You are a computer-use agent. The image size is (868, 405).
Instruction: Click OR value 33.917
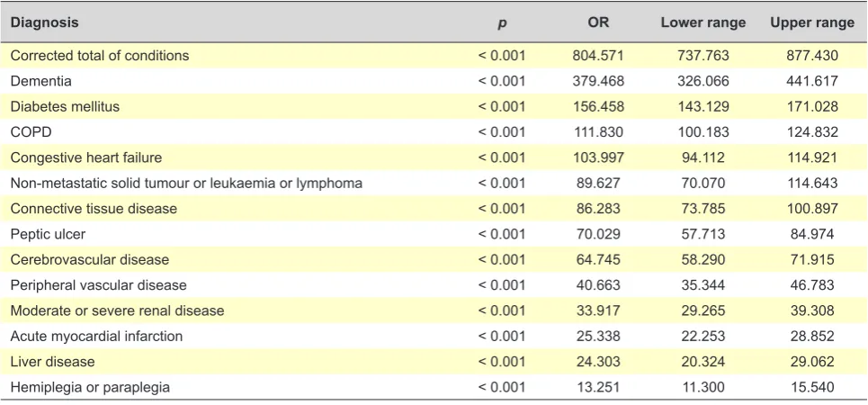(x=598, y=310)
